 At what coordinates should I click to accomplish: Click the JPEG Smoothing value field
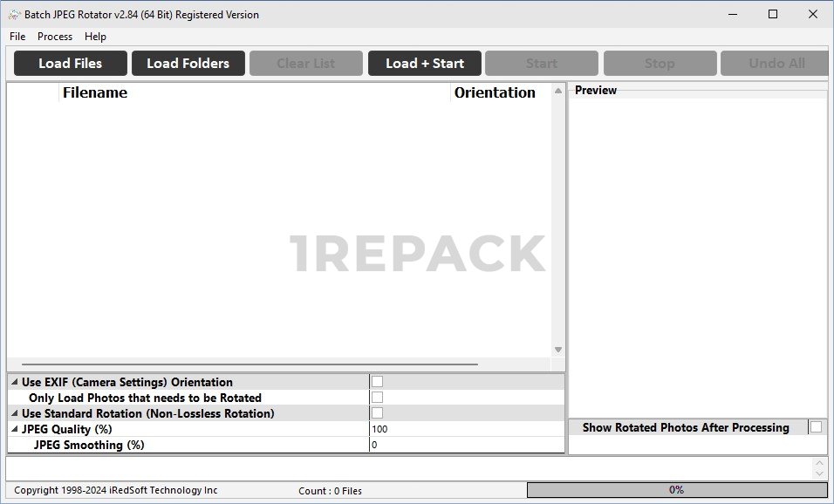(466, 445)
